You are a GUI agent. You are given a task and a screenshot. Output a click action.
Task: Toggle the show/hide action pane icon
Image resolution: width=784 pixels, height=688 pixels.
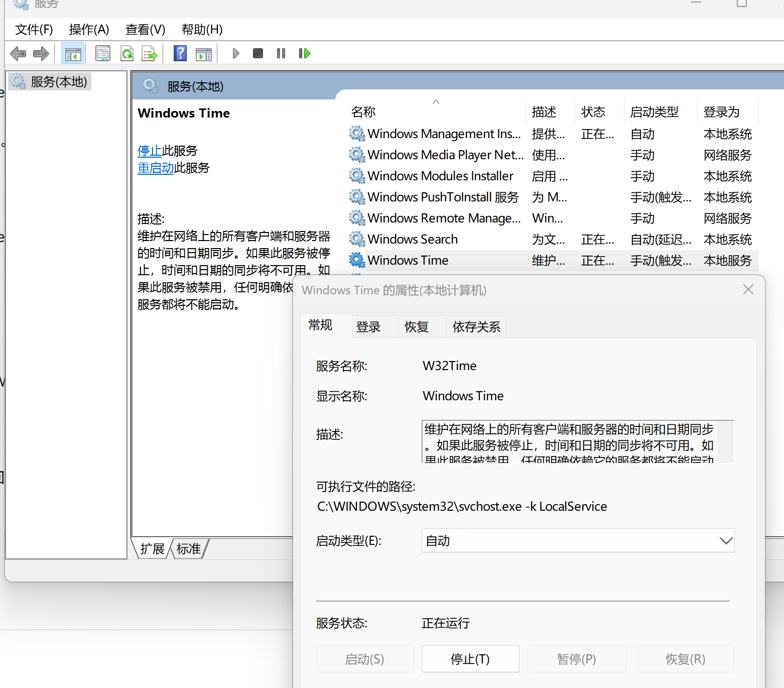(x=204, y=54)
